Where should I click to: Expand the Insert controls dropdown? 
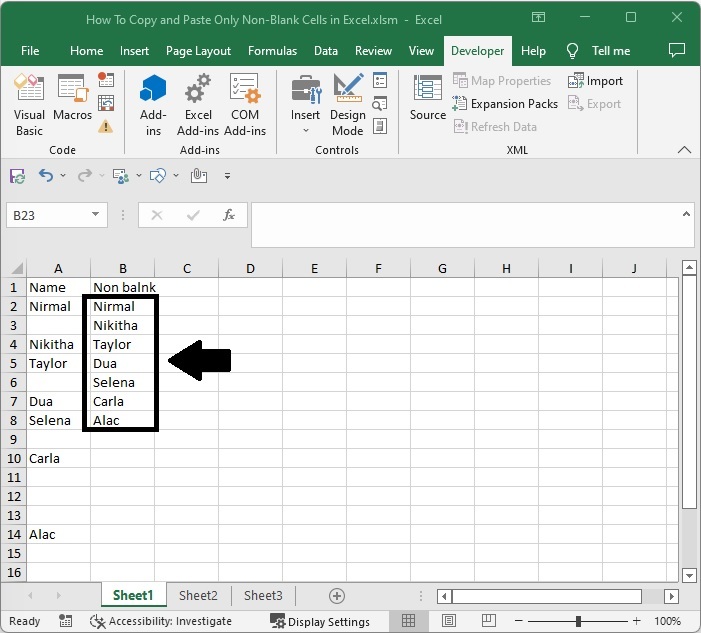click(x=306, y=130)
